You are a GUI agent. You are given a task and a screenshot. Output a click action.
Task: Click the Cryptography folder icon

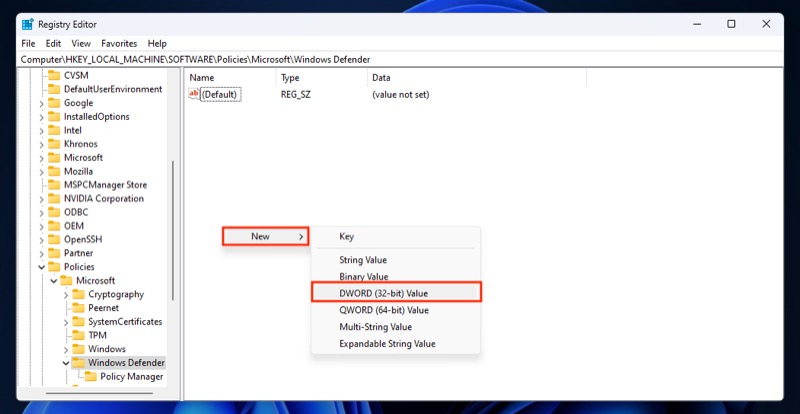click(x=79, y=294)
